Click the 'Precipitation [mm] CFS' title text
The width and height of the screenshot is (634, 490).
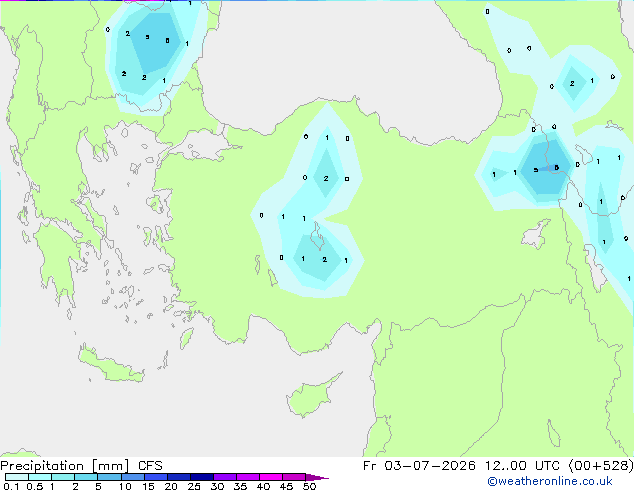[x=81, y=466]
